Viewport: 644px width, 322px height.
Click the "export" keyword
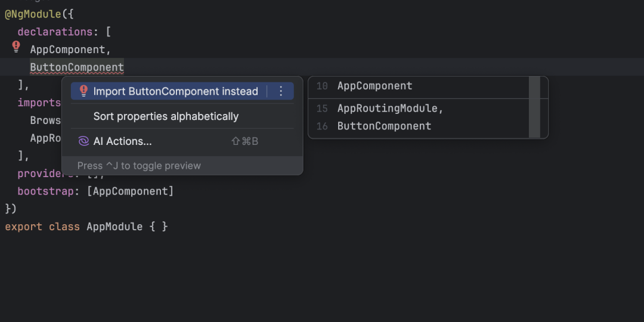point(23,227)
